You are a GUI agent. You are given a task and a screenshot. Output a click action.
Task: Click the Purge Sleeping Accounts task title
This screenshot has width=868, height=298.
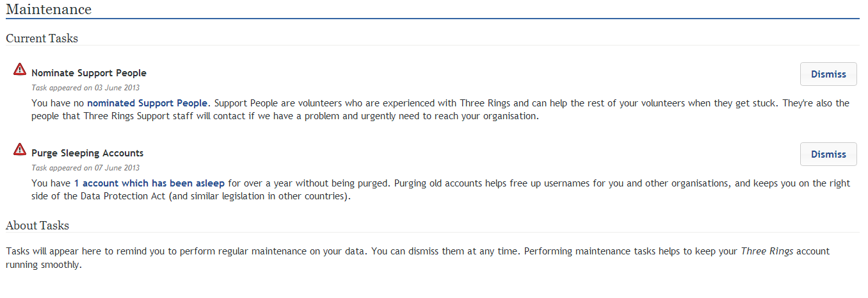pyautogui.click(x=88, y=153)
